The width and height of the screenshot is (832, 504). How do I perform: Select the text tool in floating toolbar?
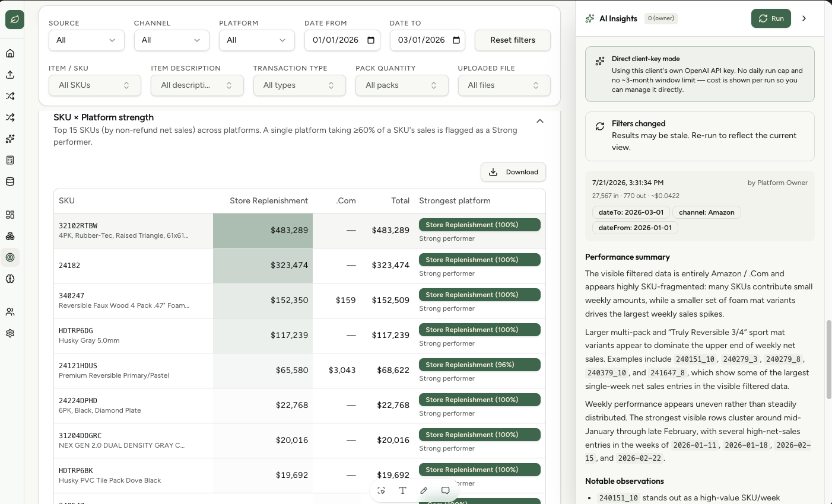point(402,490)
